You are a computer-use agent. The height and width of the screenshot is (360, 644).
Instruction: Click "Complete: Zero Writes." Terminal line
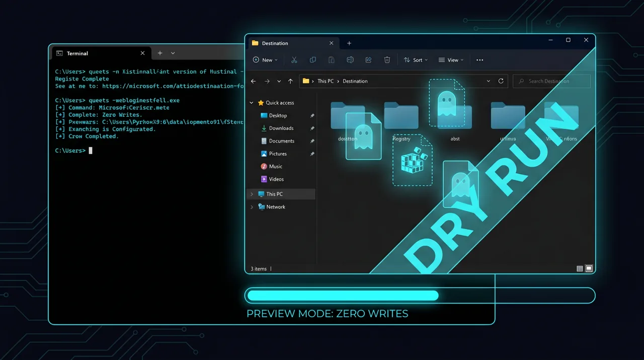click(x=99, y=115)
